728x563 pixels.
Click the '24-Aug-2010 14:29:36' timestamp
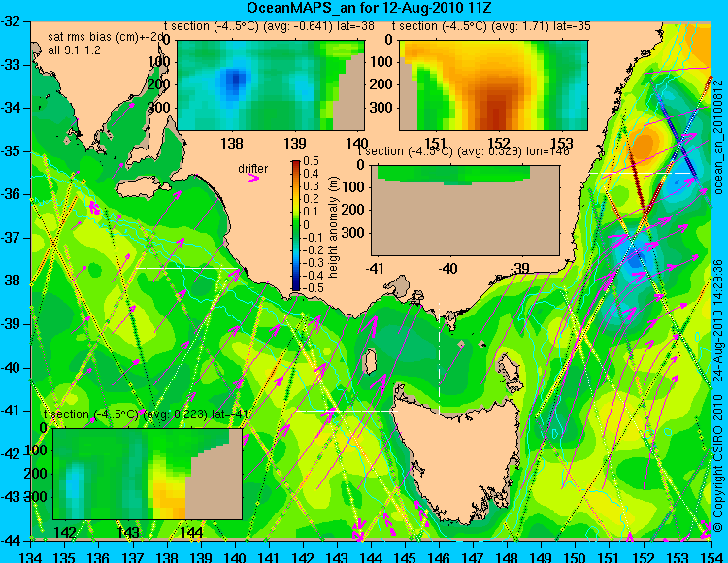[x=718, y=320]
